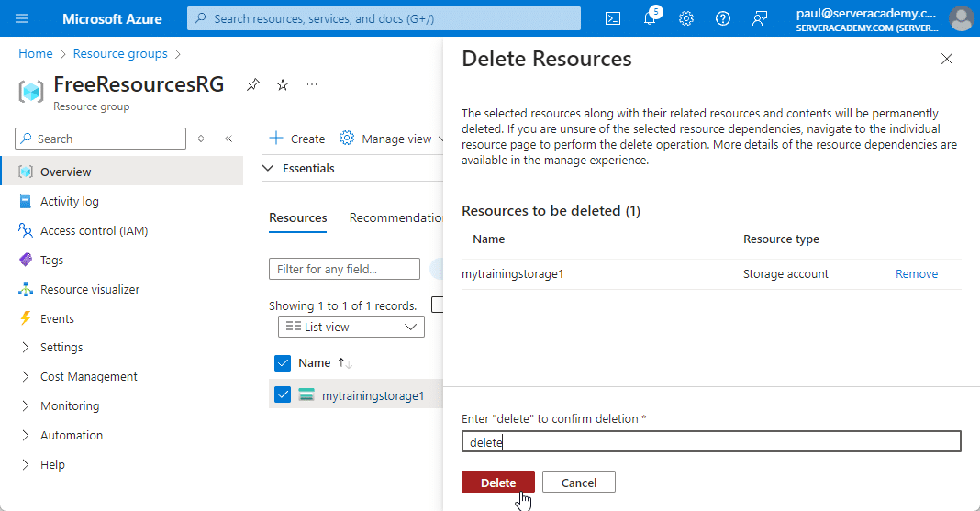Click the feedback icon in header
Screen dimensions: 980x511
coord(759,18)
